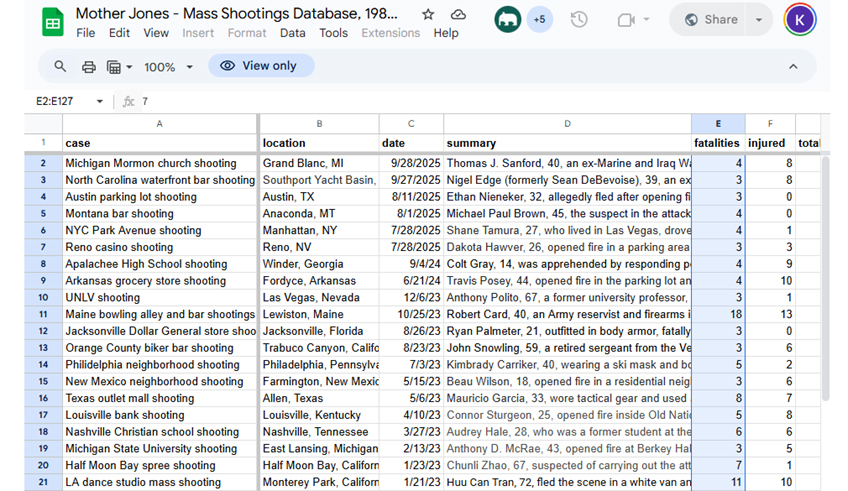Show the +5 other viewers
This screenshot has height=491, width=848.
coord(539,19)
